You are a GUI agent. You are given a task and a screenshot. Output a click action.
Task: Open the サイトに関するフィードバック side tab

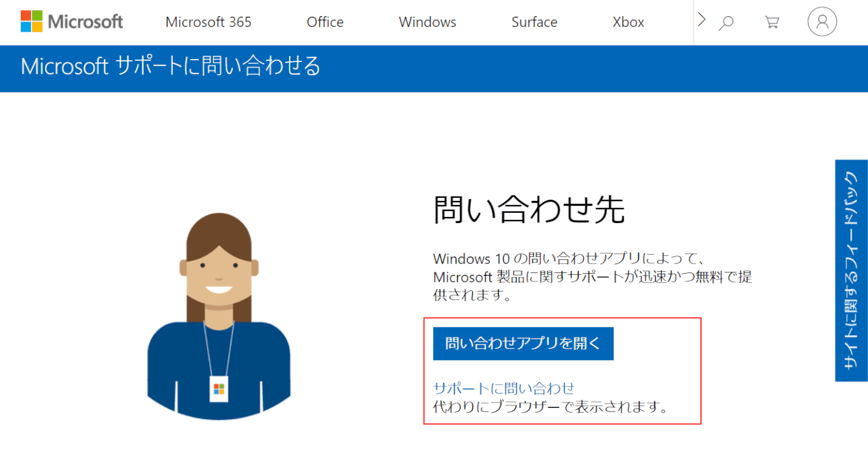pyautogui.click(x=851, y=271)
